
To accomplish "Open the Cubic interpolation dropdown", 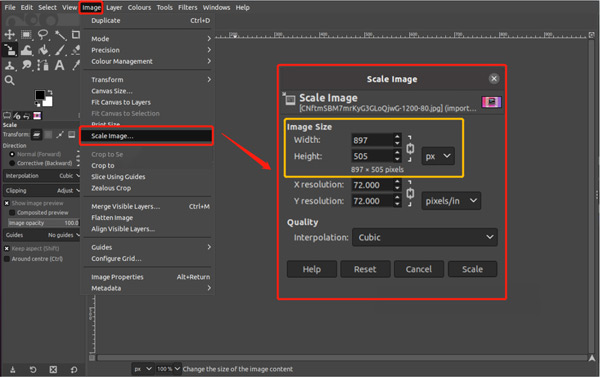I will [425, 237].
